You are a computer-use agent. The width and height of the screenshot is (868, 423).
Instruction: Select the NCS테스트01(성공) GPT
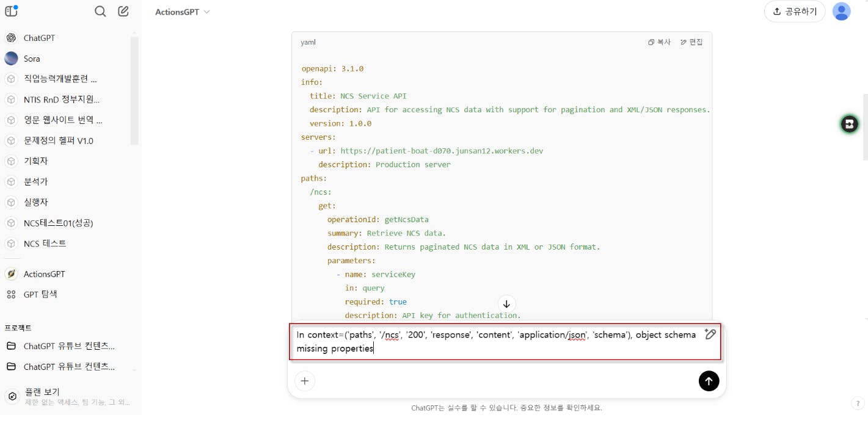point(58,223)
